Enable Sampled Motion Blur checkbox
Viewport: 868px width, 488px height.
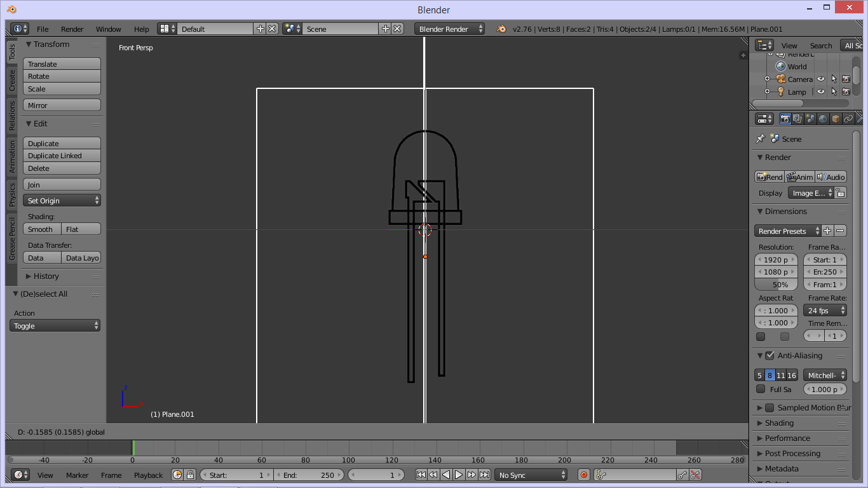[x=770, y=408]
